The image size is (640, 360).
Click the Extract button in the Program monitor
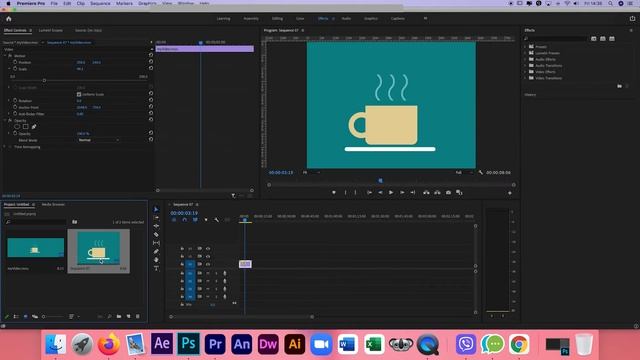tap(437, 192)
